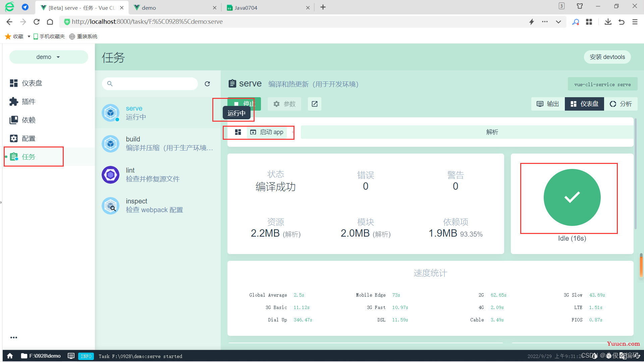The image size is (644, 362).
Task: Expand the favorites dropdown arrow
Action: coord(29,36)
